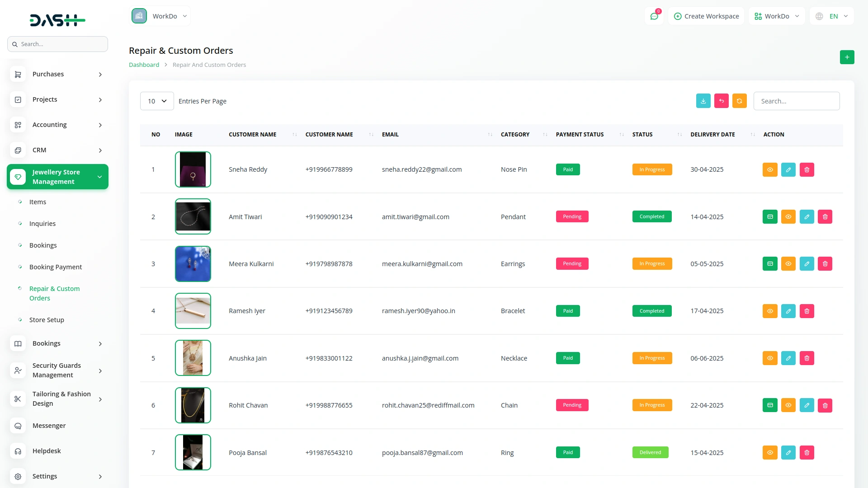
Task: Click the pink reset arrow icon in the toolbar
Action: [x=721, y=101]
